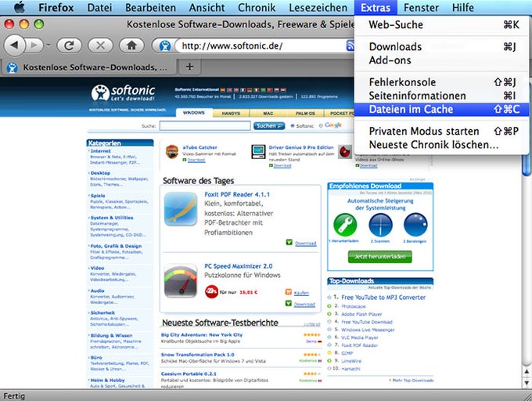Close the open Extras menu
Screen dimensions: 532x401
click(x=376, y=8)
